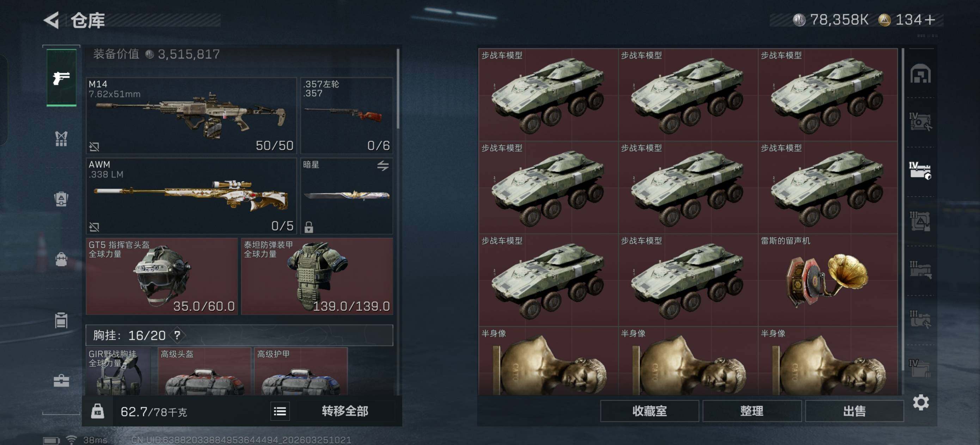
Task: Click the list view icon beside 转移全部
Action: click(x=280, y=411)
